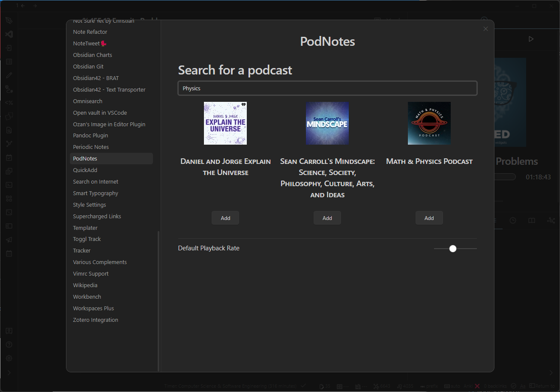Click the podcast search field containing Physics
Image resolution: width=560 pixels, height=392 pixels.
click(x=327, y=88)
